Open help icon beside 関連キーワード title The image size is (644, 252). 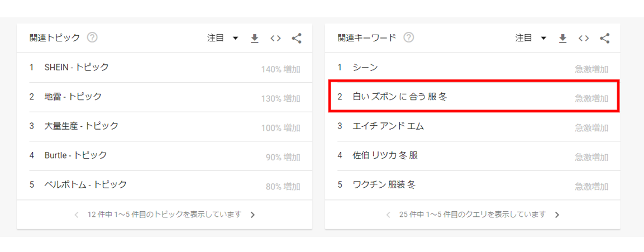pos(409,38)
